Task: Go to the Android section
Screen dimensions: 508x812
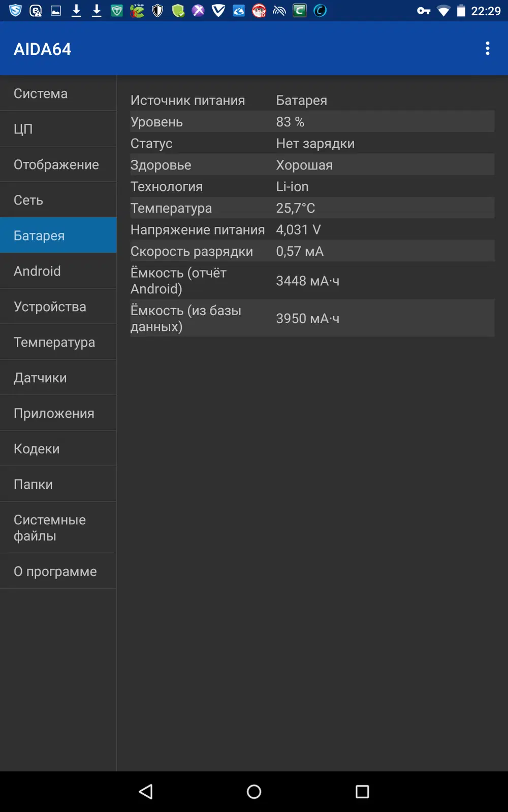Action: (58, 271)
